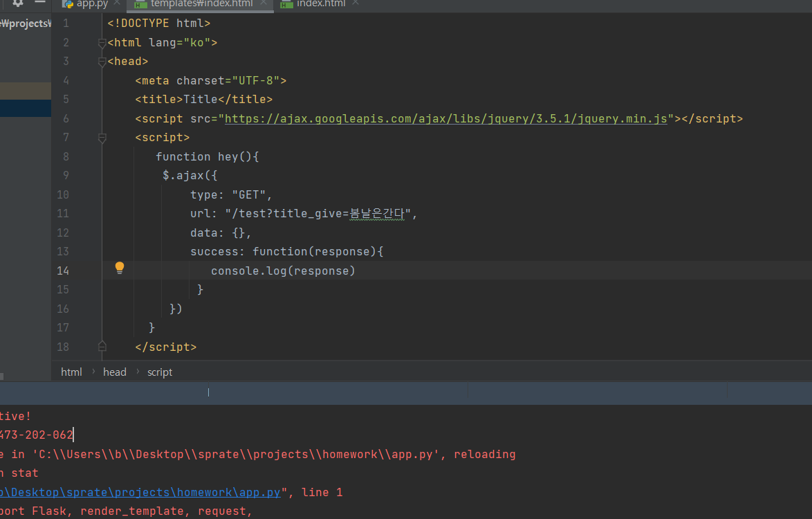Click success: function(response){ line
Viewport: 812px width, 519px height.
(287, 252)
